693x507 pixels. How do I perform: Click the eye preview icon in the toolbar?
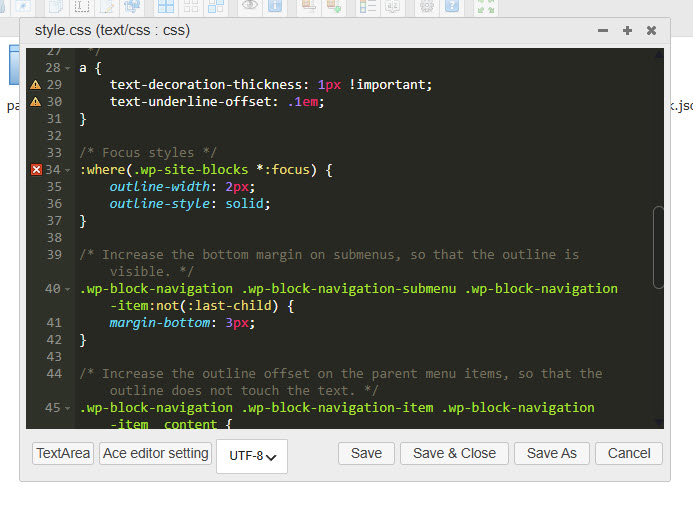point(250,6)
